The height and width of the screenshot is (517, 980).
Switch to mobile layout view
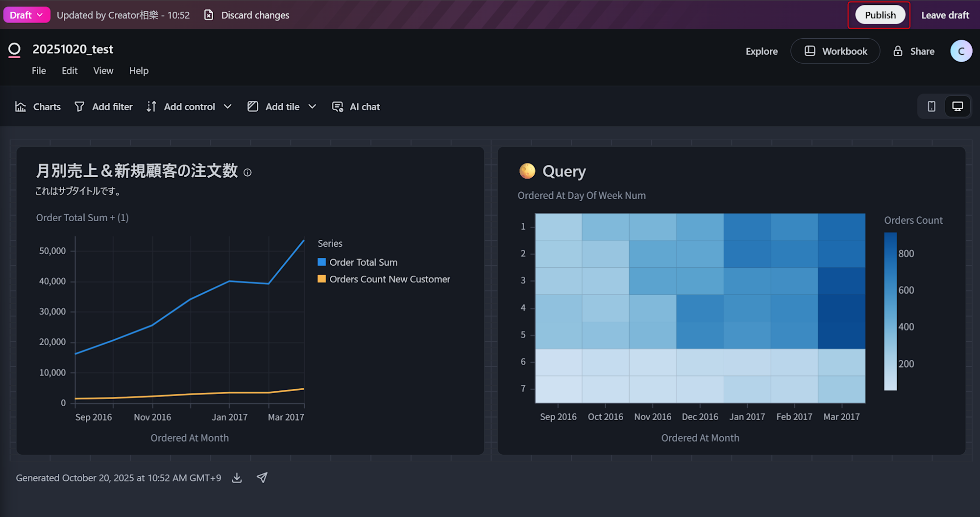tap(931, 107)
